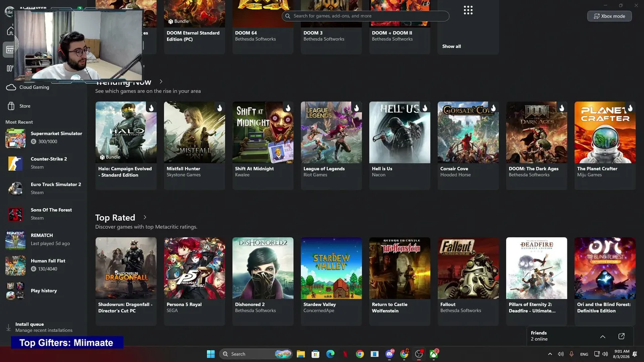Expand the Top Rated section chevron
This screenshot has height=362, width=644.
(145, 217)
